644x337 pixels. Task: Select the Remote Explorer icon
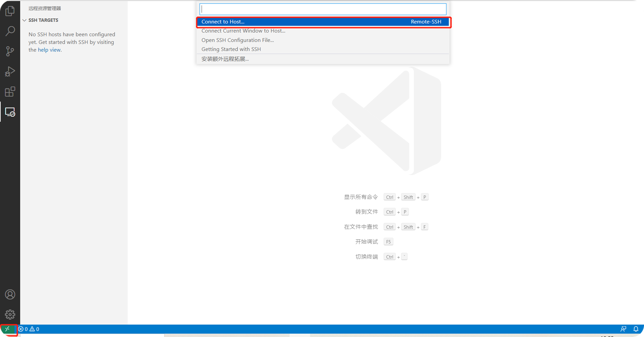tap(10, 112)
